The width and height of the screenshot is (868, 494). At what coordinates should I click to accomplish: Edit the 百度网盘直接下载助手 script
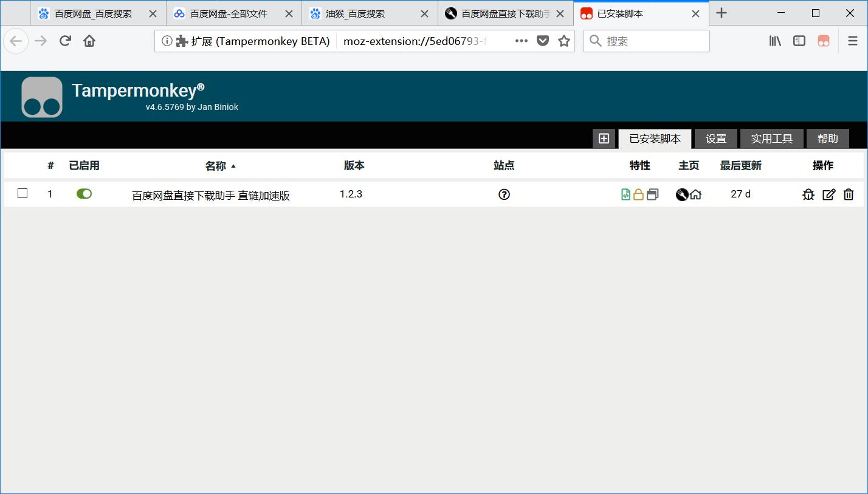click(829, 194)
